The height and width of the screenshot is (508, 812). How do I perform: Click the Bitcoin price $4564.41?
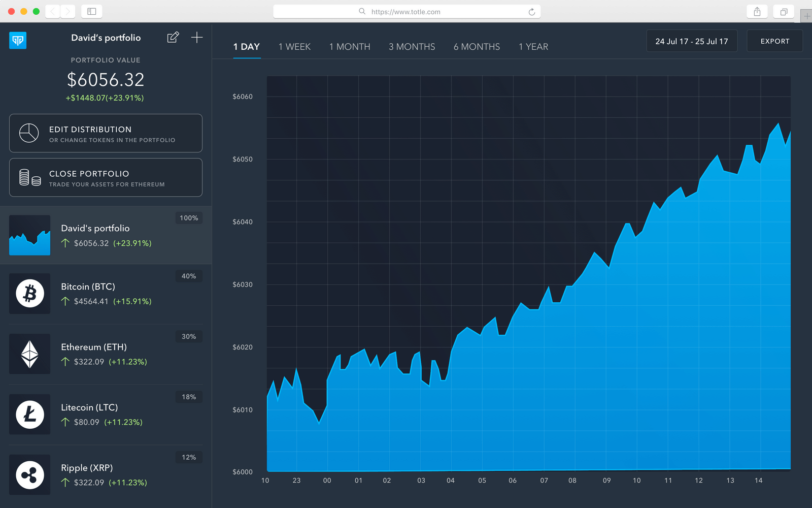click(91, 301)
